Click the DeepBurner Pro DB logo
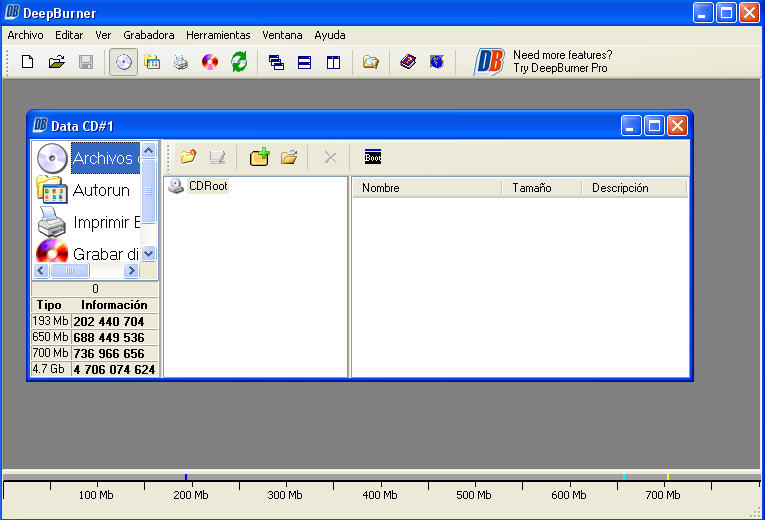Viewport: 765px width, 520px height. (489, 61)
